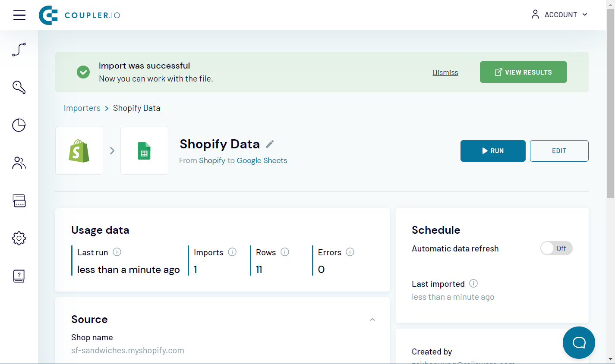Go to Importers via breadcrumb link
The width and height of the screenshot is (615, 364).
[x=82, y=108]
